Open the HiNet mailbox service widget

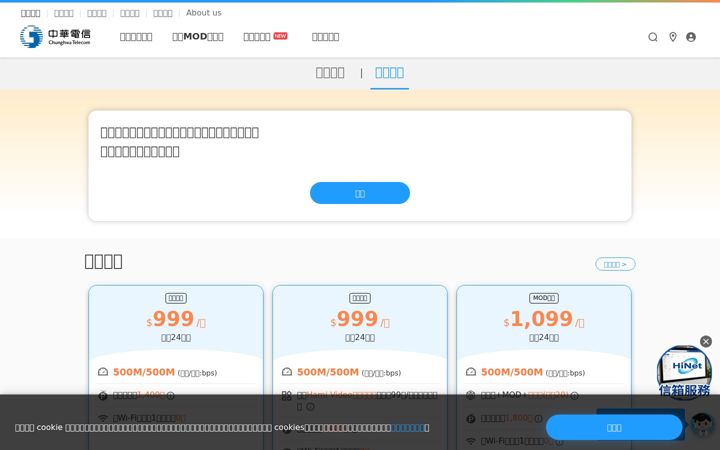click(x=684, y=372)
